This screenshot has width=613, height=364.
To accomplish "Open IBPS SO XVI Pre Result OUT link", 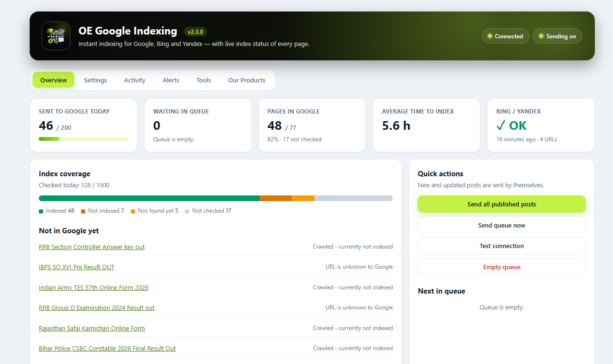I will pyautogui.click(x=77, y=267).
